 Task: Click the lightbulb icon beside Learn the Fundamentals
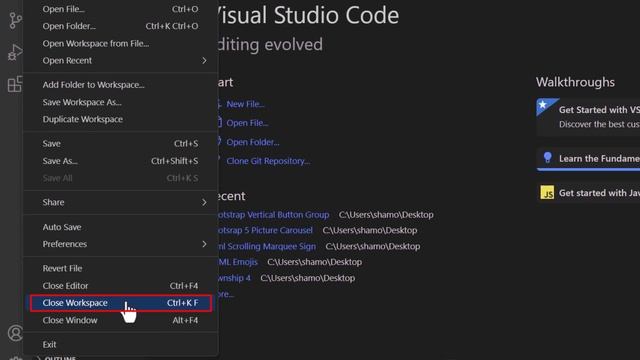click(x=548, y=158)
